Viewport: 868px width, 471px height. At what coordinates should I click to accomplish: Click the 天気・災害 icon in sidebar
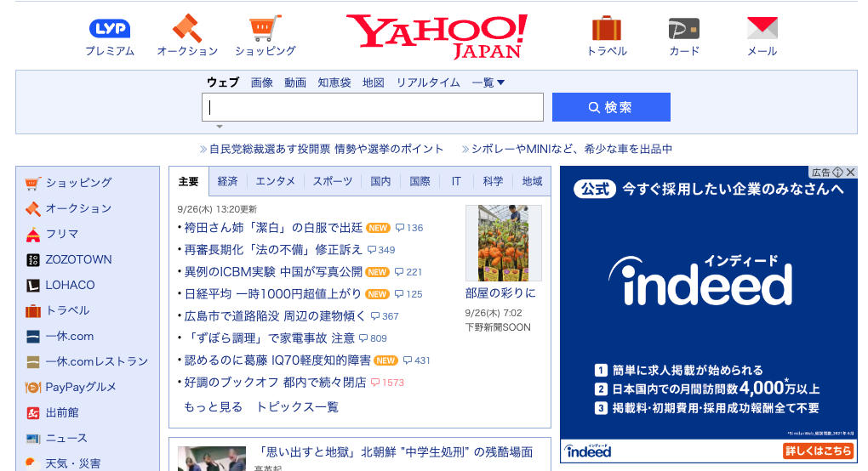(33, 463)
